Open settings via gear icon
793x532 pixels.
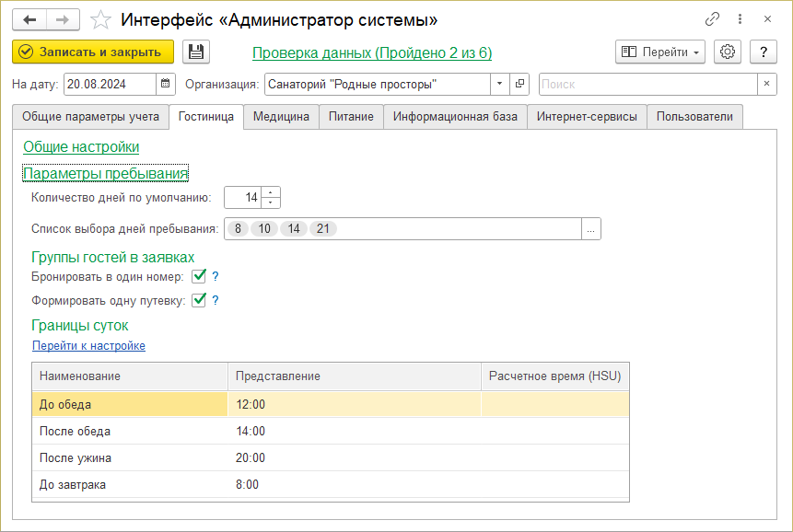(x=728, y=52)
